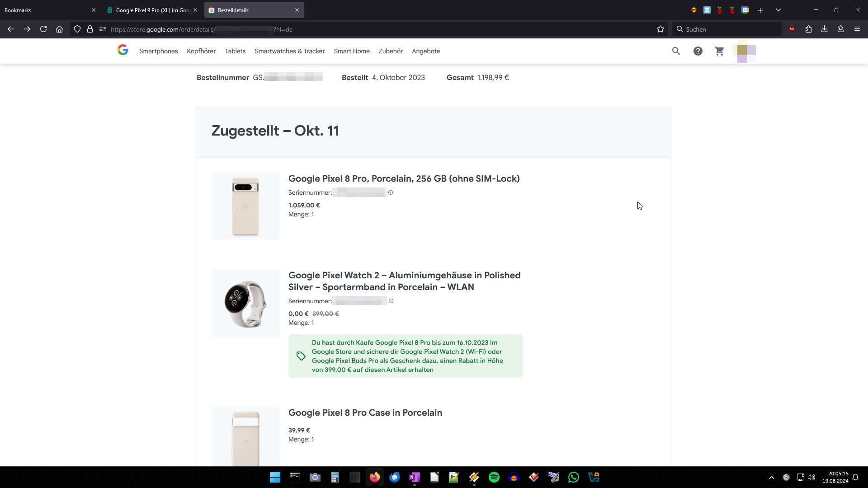Open Spotify from the taskbar
Viewport: 868px width, 488px height.
click(x=494, y=477)
